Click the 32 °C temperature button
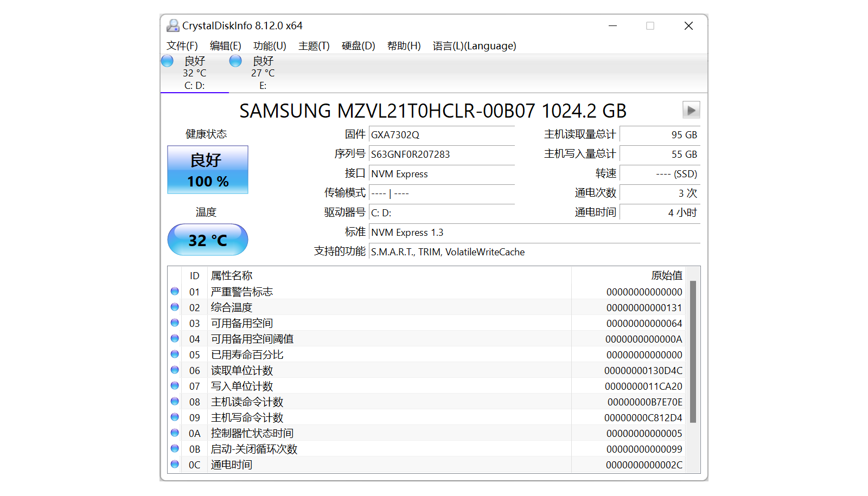Image resolution: width=868 pixels, height=496 pixels. 208,240
